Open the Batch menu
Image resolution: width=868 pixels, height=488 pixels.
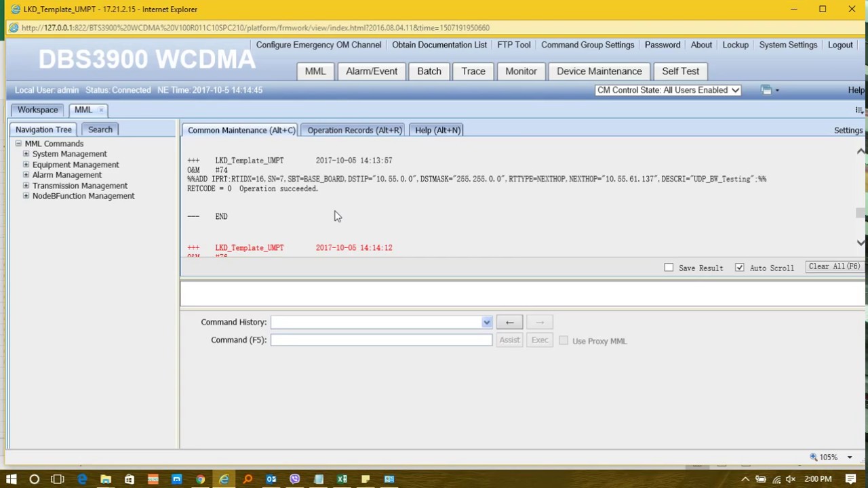pyautogui.click(x=429, y=71)
